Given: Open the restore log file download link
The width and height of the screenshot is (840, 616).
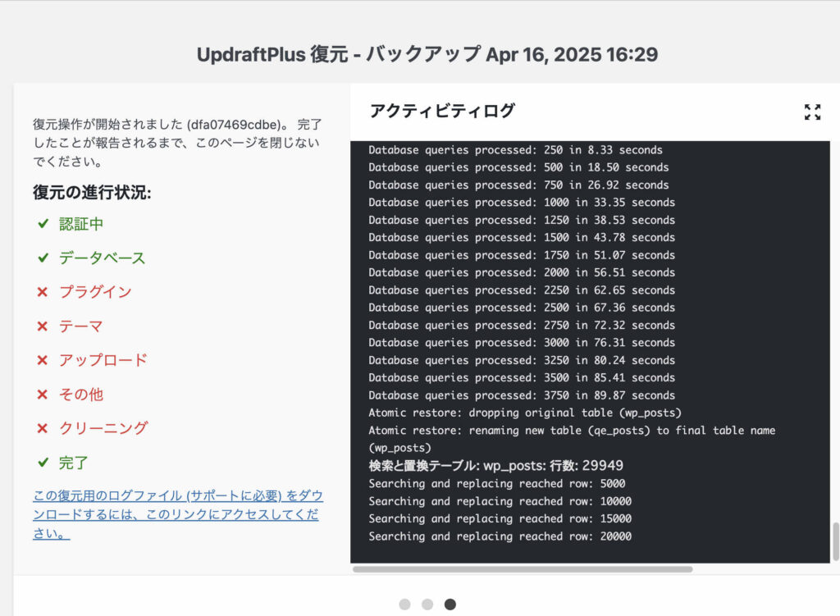Looking at the screenshot, I should coord(178,514).
